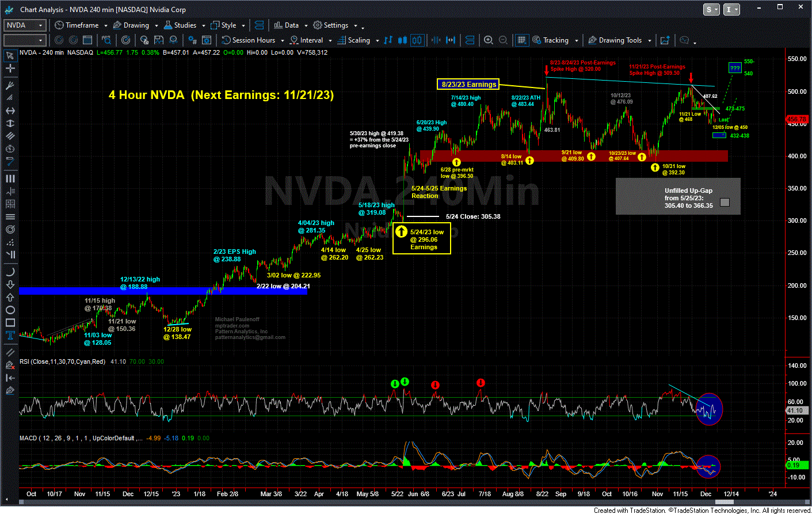The image size is (812, 514).
Task: Click the grey Unfilled Up-Gap legend square
Action: (x=725, y=202)
